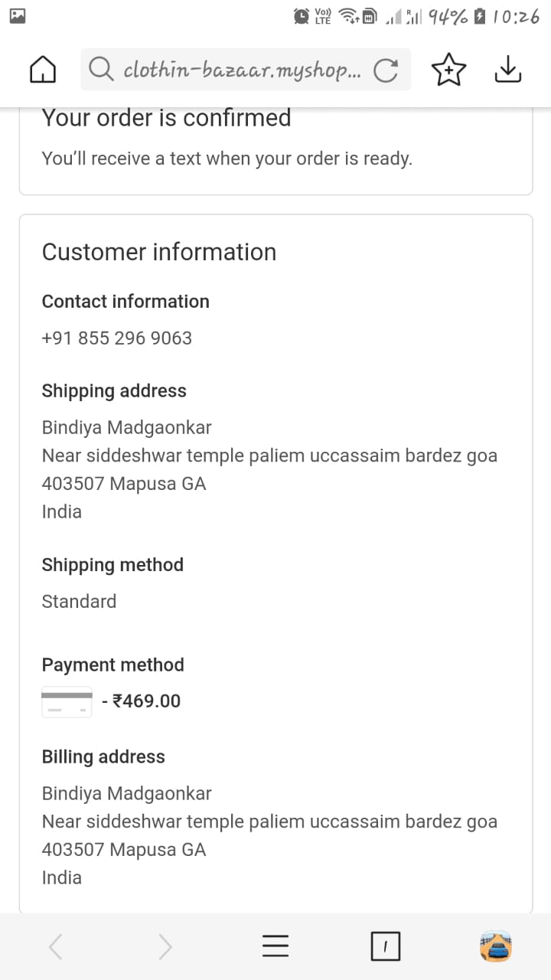Tap the image notification icon in status bar
Viewport: 551px width, 980px height.
(x=17, y=16)
